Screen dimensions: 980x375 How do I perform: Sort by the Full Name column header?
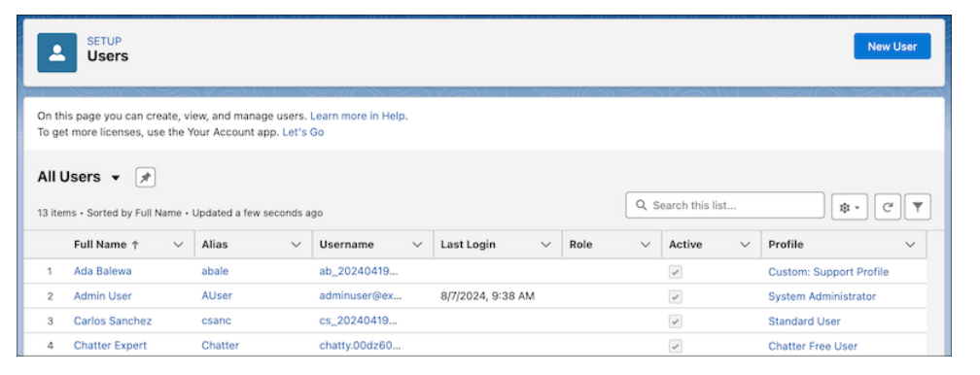click(106, 245)
